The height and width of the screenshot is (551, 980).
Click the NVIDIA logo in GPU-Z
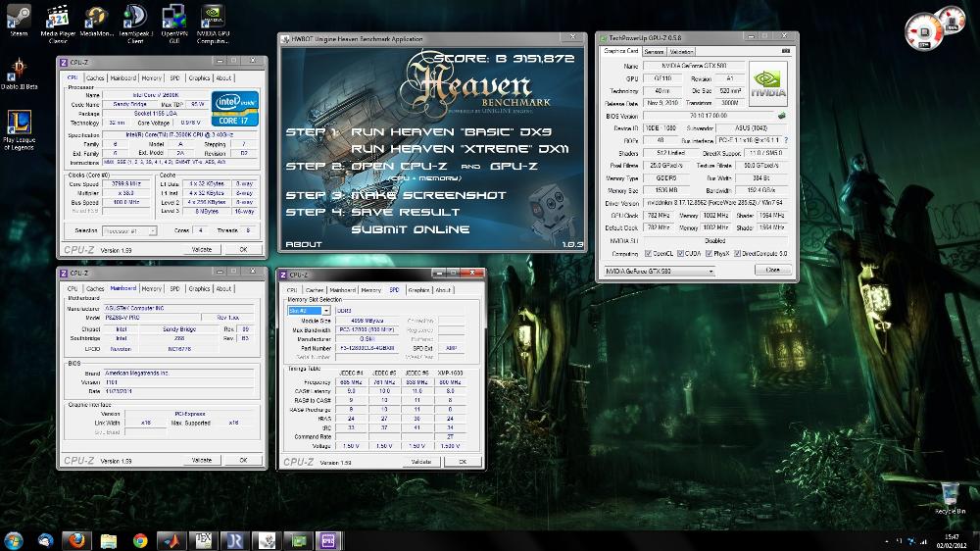(767, 83)
